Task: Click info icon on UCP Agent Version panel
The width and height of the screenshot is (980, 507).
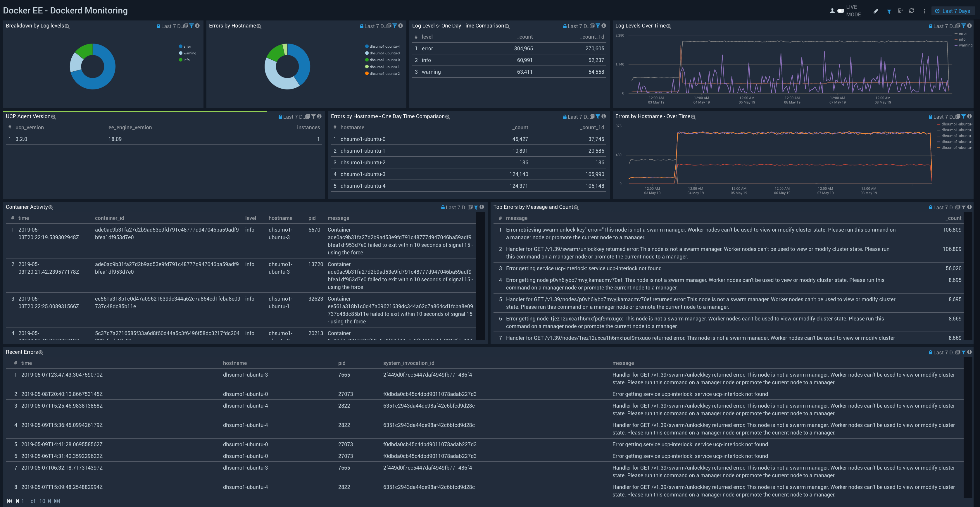Action: pyautogui.click(x=319, y=116)
